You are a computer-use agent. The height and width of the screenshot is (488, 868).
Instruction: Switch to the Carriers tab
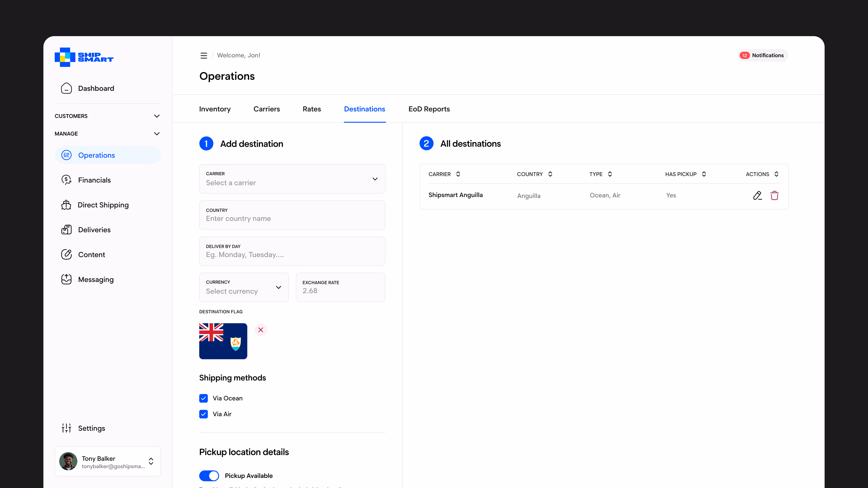point(267,109)
